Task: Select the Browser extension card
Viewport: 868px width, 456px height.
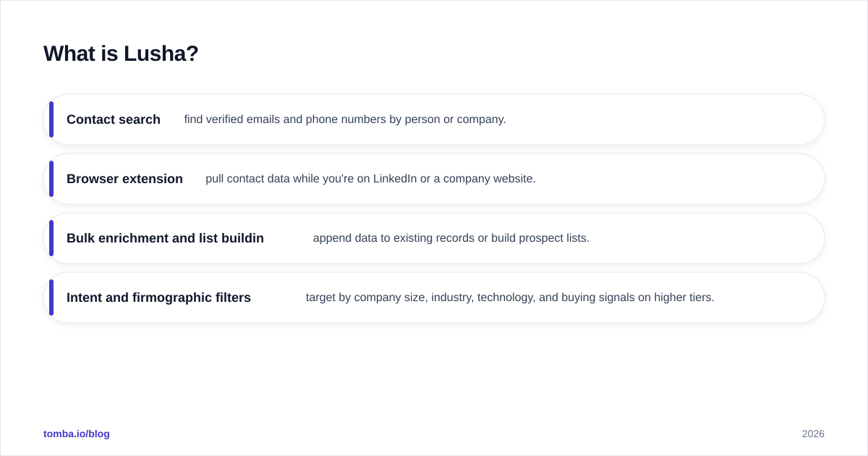Action: [x=434, y=179]
